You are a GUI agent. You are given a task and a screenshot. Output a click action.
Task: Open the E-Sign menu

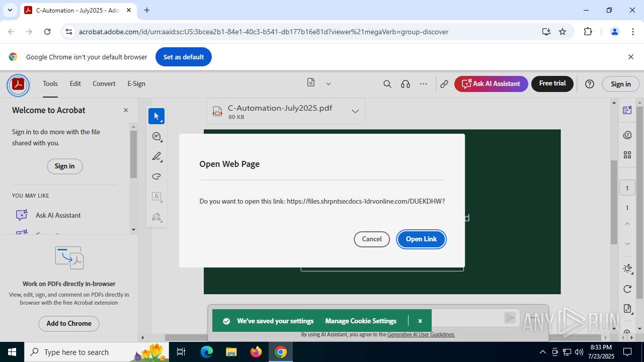coord(136,83)
